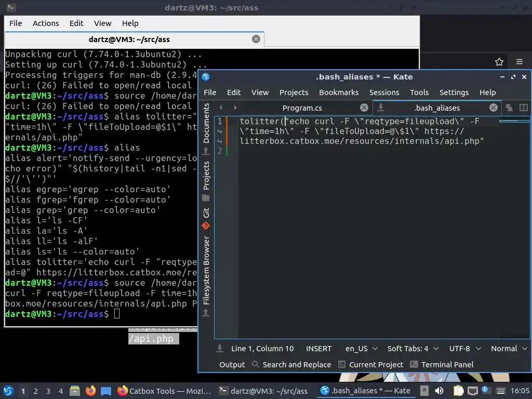Open Kate Sessions menu

(384, 92)
